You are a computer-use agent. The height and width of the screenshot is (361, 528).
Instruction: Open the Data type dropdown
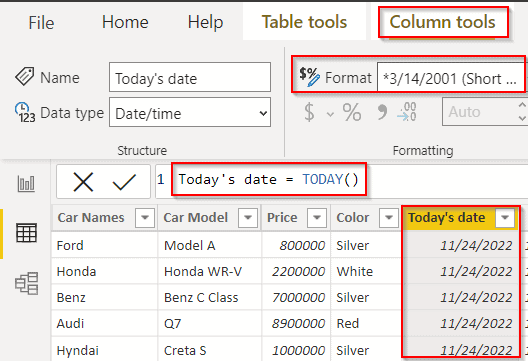190,112
